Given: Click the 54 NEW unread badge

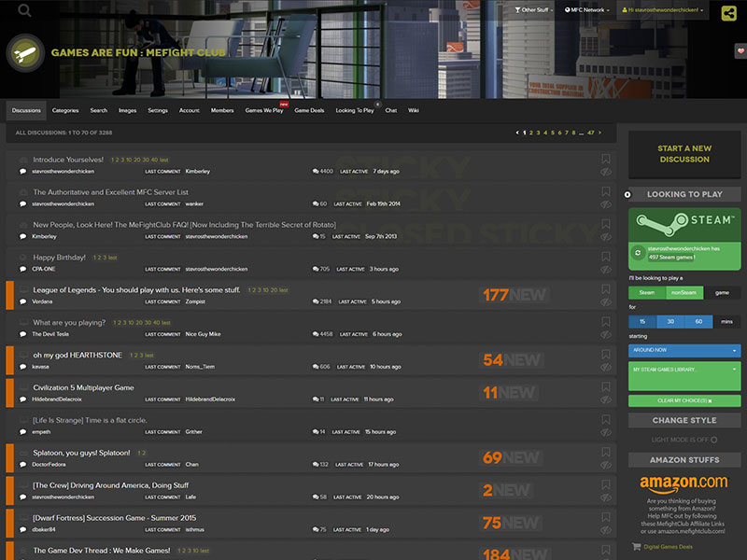Looking at the screenshot, I should click(x=512, y=360).
